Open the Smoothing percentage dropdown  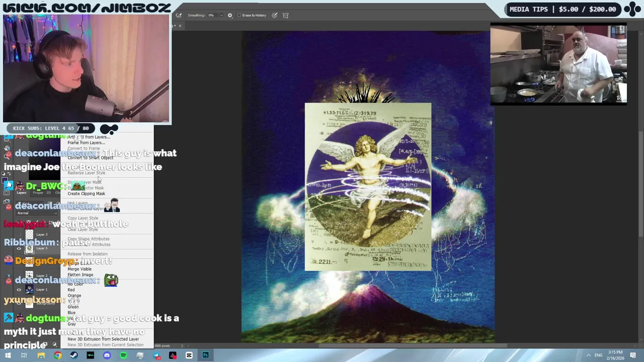[220, 15]
